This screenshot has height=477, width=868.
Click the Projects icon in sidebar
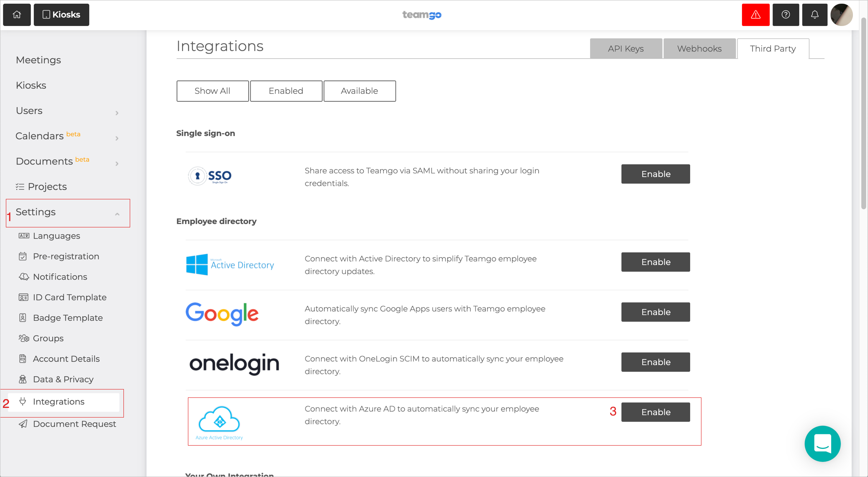click(x=19, y=186)
